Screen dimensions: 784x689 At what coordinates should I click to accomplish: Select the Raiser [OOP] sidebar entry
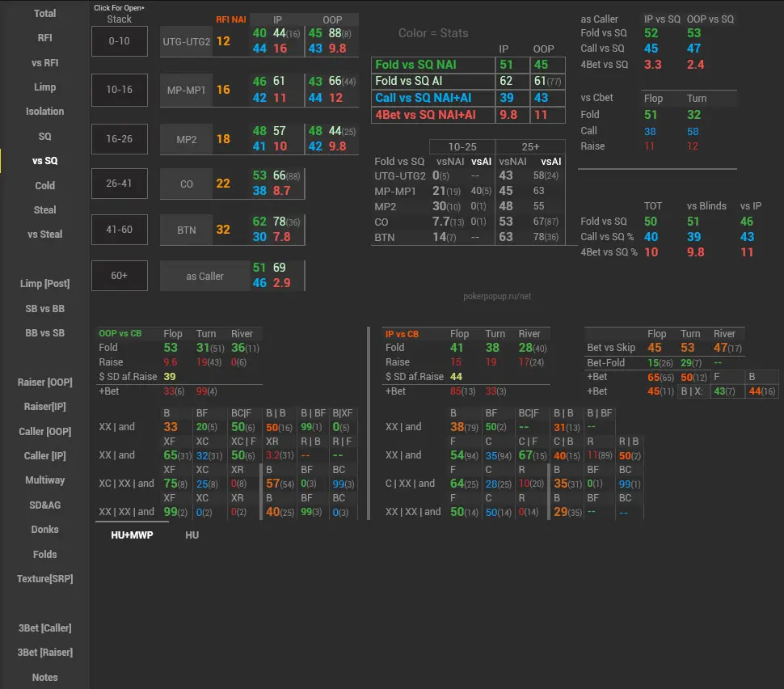tap(44, 383)
